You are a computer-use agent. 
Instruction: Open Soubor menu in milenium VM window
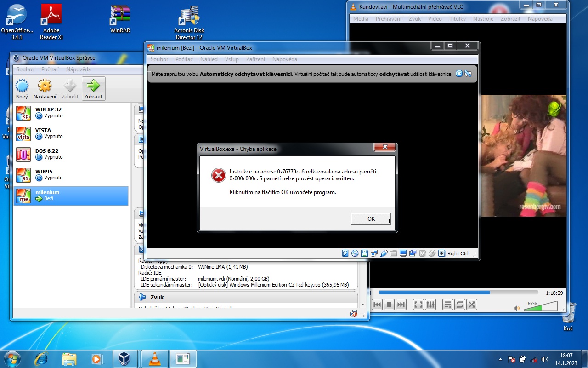tap(159, 59)
